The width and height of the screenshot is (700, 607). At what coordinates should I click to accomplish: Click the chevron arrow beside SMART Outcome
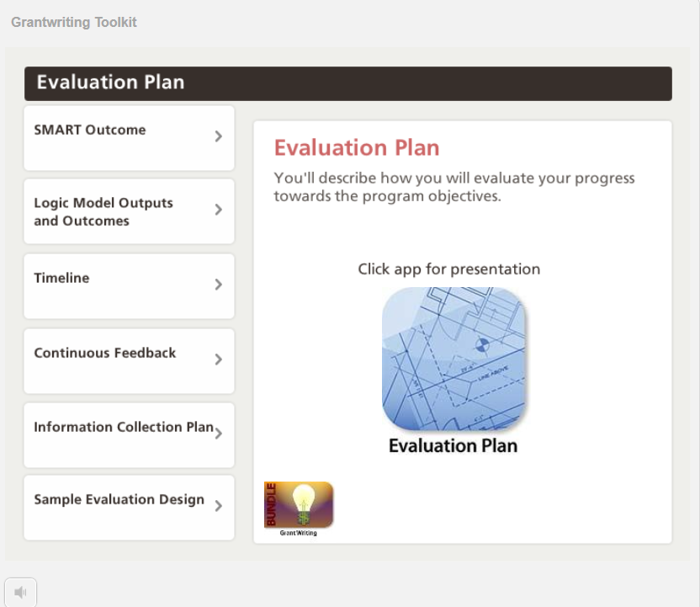coord(218,136)
